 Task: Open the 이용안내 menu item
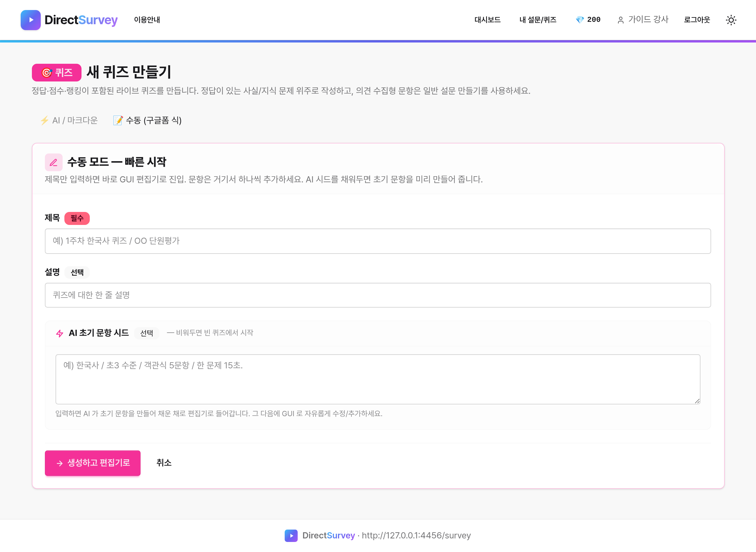tap(147, 20)
